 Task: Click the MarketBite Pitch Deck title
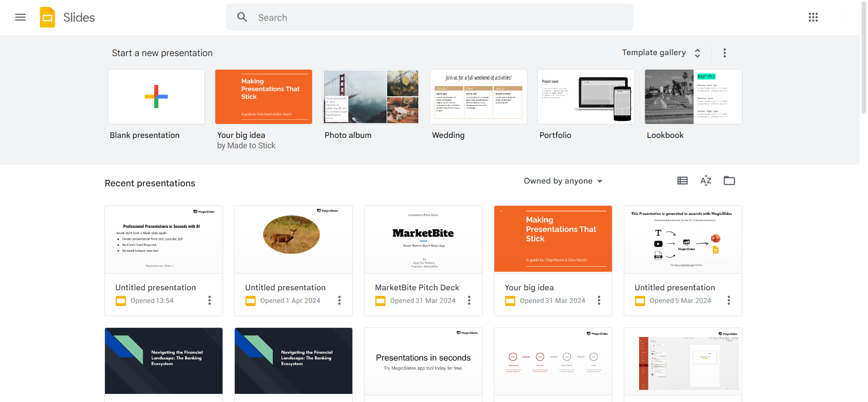point(417,288)
